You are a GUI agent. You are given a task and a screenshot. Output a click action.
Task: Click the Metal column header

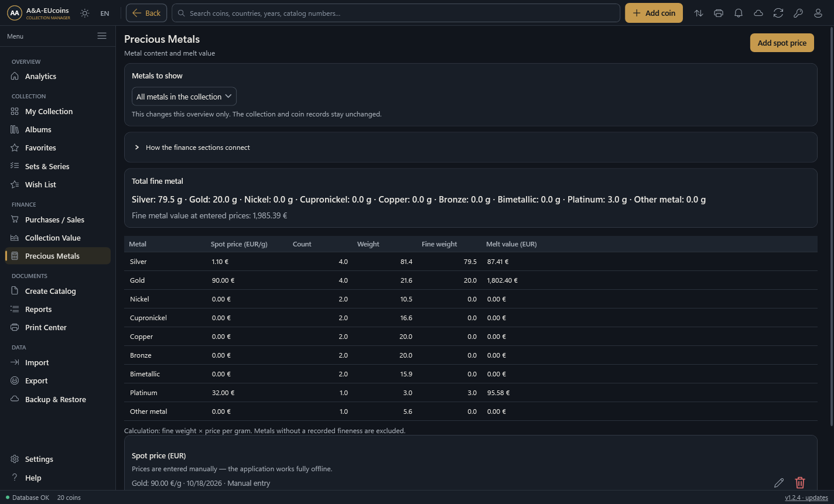138,244
